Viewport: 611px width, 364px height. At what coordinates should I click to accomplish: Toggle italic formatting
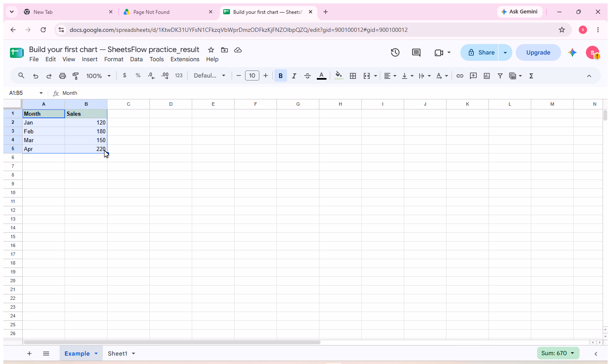tap(294, 76)
